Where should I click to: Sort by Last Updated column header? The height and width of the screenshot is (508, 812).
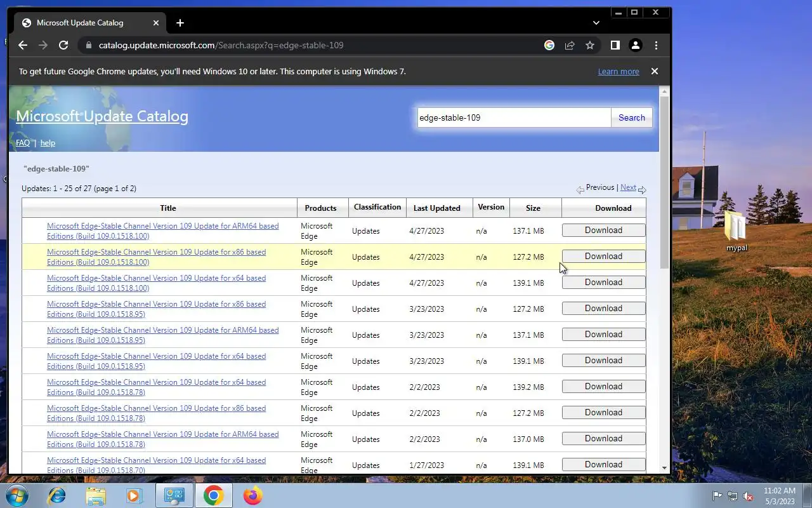(x=437, y=208)
